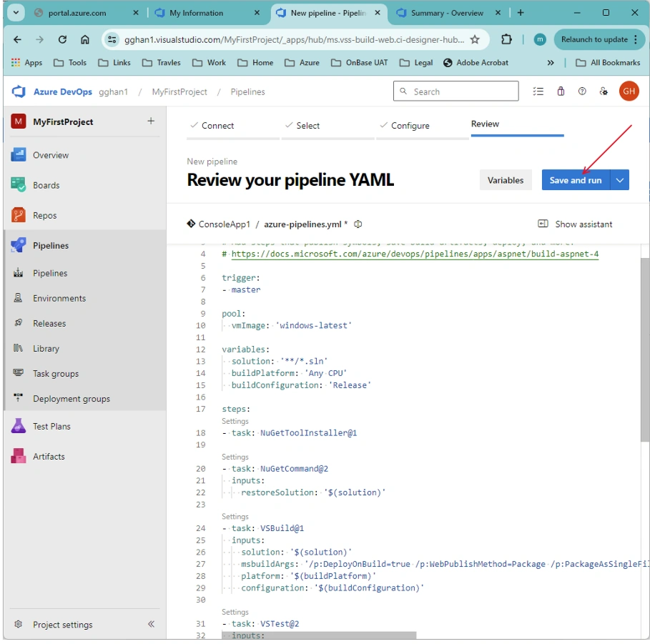Click the Azure DevOps Search field
The width and height of the screenshot is (650, 644).
(456, 91)
